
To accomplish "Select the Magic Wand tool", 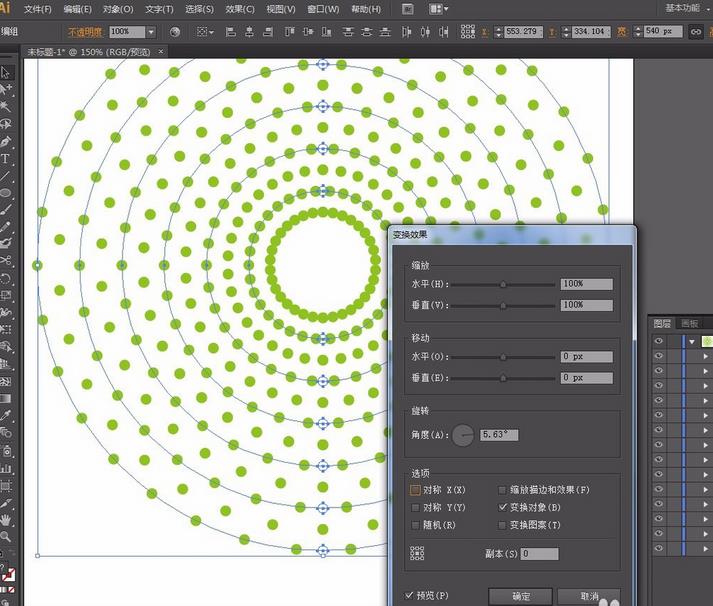I will (x=5, y=106).
